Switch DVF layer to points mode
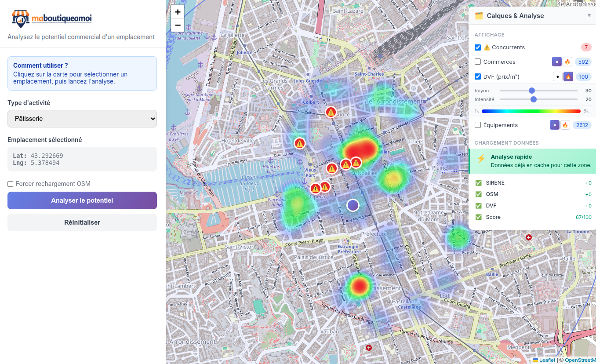 pos(557,77)
